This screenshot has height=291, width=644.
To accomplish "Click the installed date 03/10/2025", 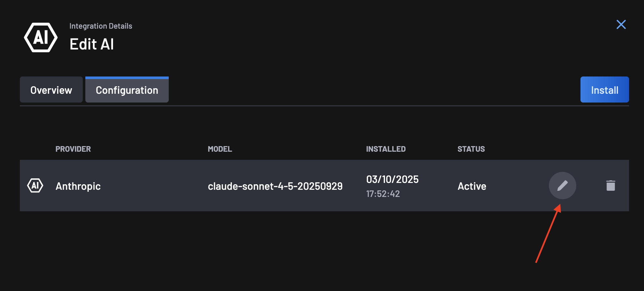I will pyautogui.click(x=392, y=179).
